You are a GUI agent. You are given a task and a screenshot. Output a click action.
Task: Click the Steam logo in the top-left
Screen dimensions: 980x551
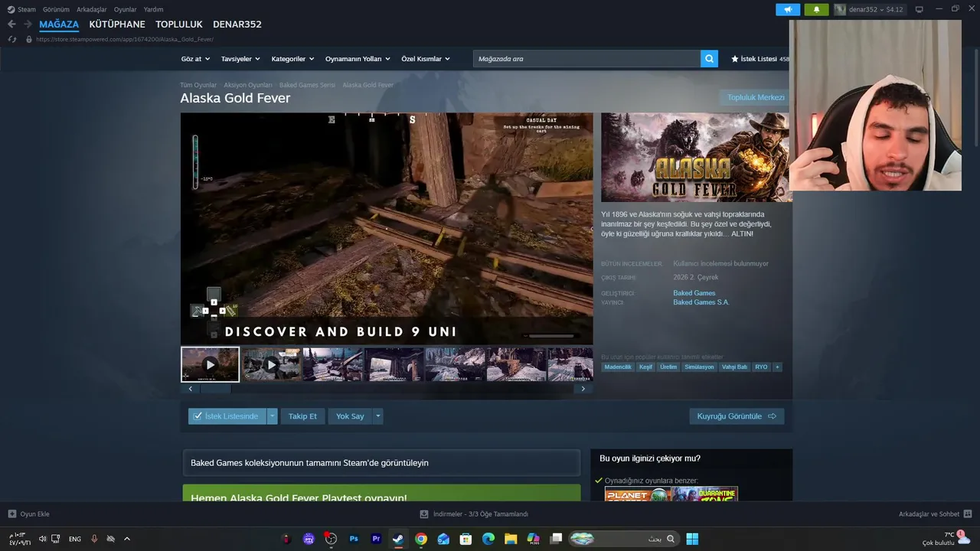[11, 9]
